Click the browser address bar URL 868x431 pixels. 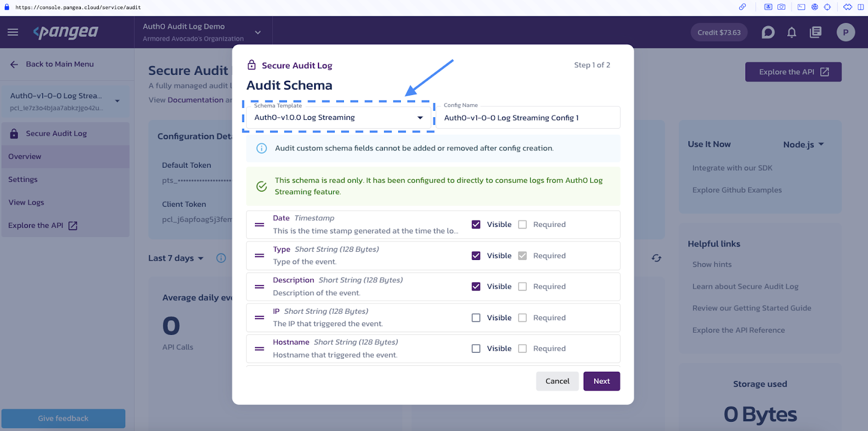(78, 8)
